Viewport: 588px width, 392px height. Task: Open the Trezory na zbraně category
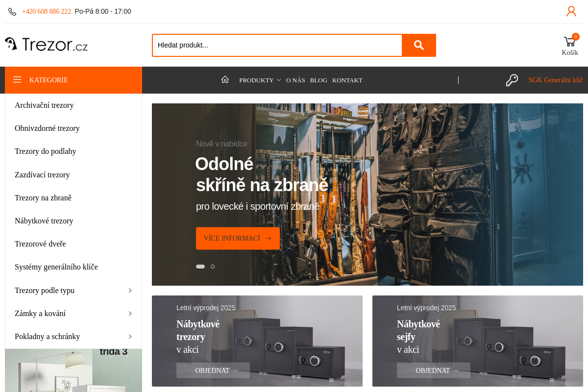click(43, 198)
